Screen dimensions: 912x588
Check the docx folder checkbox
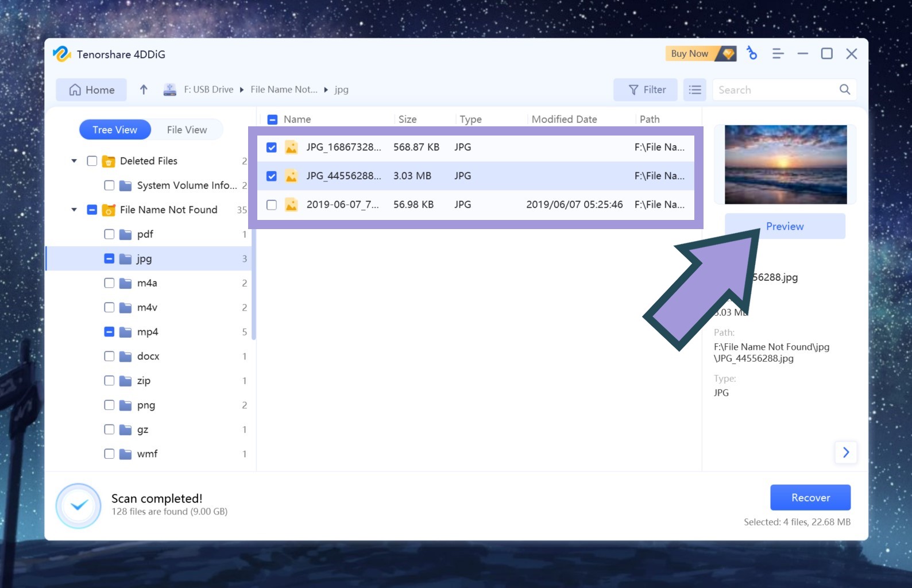109,356
